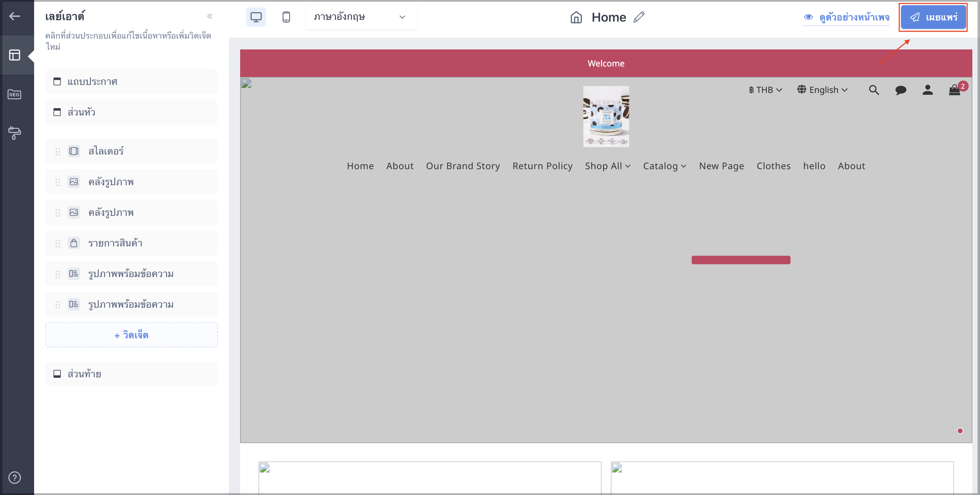Open the shopping cart icon with badge
The height and width of the screenshot is (495, 980).
point(955,90)
